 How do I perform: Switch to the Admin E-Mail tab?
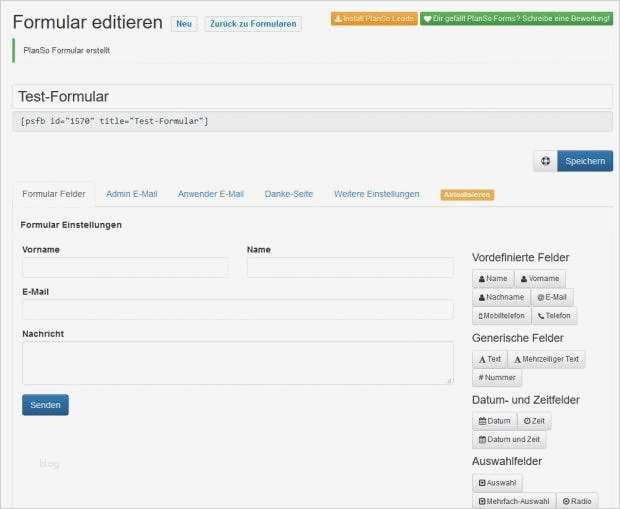(x=132, y=194)
